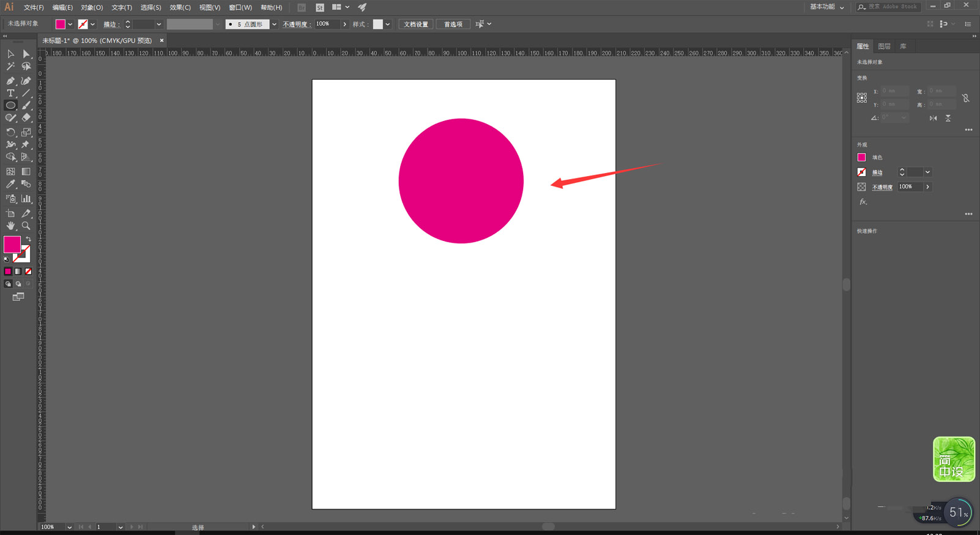Select the Magic Wand tool

coord(10,67)
